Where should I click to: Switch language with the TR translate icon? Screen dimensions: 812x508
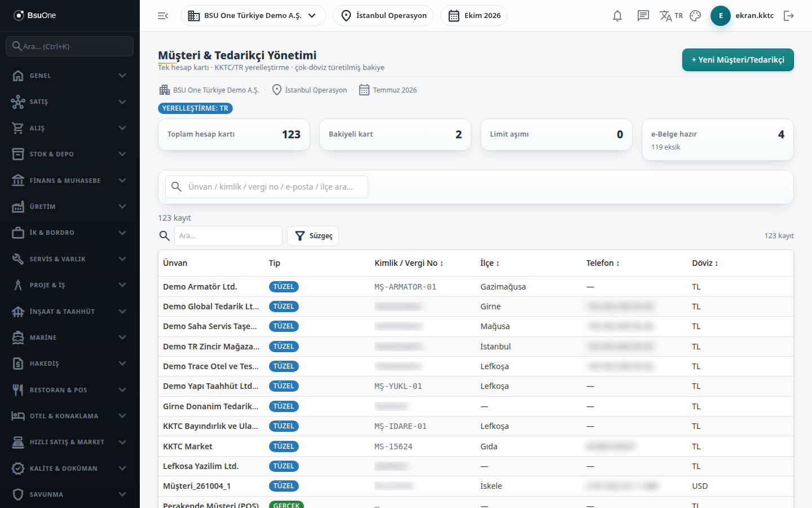tap(671, 16)
